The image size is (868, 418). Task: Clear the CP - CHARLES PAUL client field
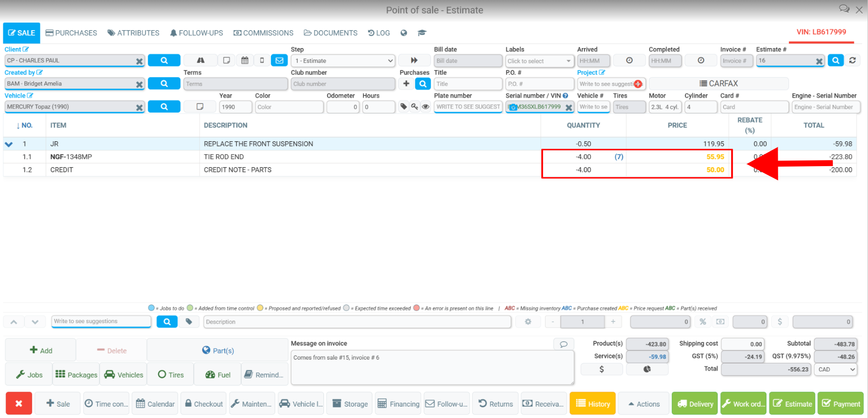click(x=139, y=61)
